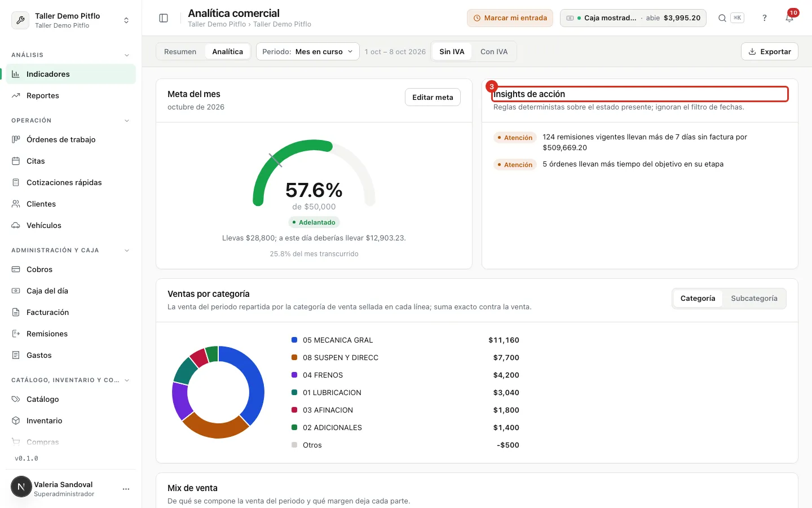Click the Editar meta button
This screenshot has height=508, width=812.
(433, 97)
